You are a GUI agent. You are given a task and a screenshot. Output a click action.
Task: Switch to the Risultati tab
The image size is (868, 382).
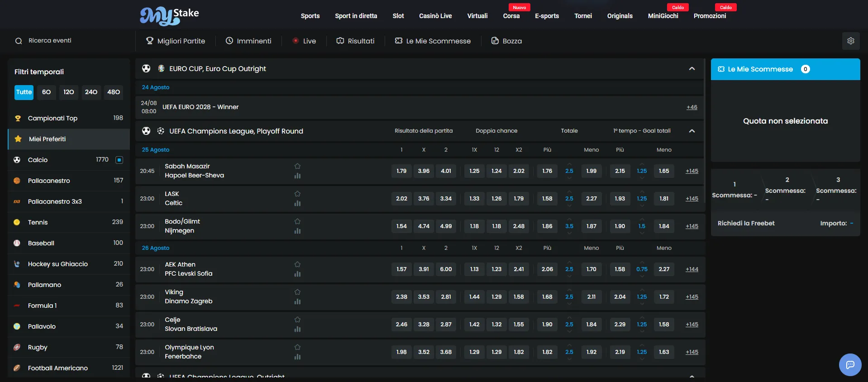[x=355, y=41]
